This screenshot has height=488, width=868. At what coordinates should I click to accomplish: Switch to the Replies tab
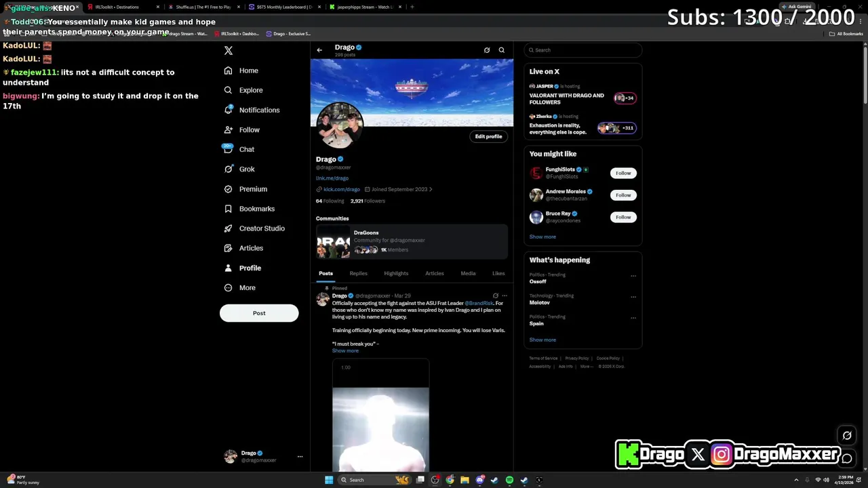[358, 273]
